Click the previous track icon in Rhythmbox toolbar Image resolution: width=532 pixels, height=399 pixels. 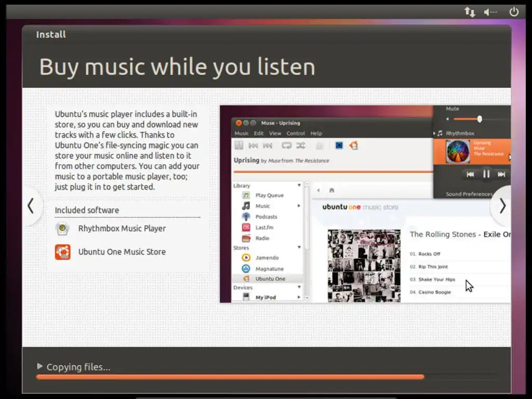coord(253,146)
